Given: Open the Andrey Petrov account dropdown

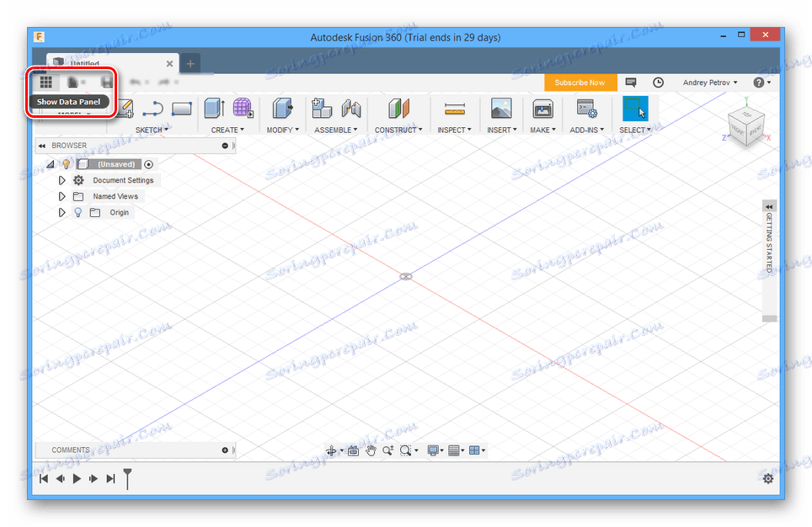Looking at the screenshot, I should coord(710,83).
